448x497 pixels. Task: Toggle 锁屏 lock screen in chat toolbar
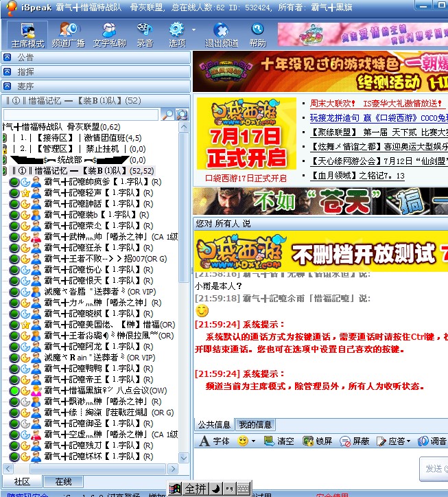(x=317, y=441)
